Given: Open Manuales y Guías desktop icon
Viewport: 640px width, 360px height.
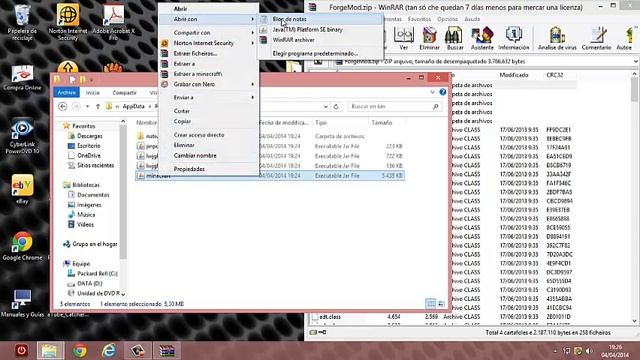Looking at the screenshot, I should pos(22,303).
